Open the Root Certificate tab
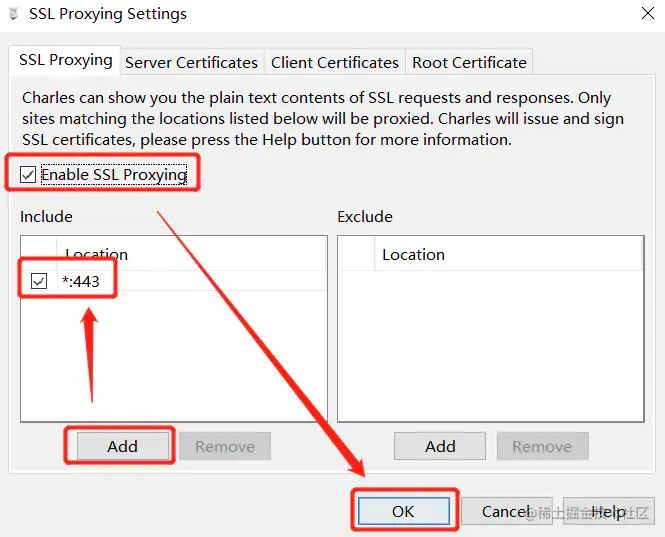This screenshot has width=665, height=537. 469,62
